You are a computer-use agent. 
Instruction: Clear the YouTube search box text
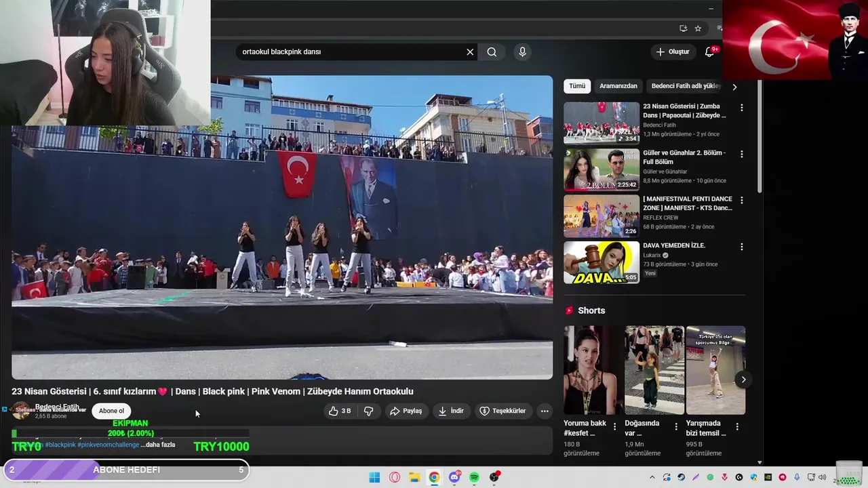470,52
